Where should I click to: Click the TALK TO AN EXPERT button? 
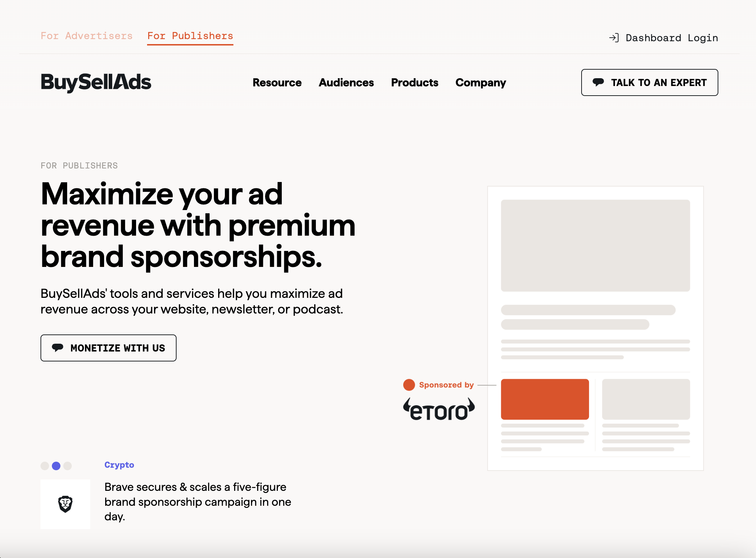tap(649, 82)
